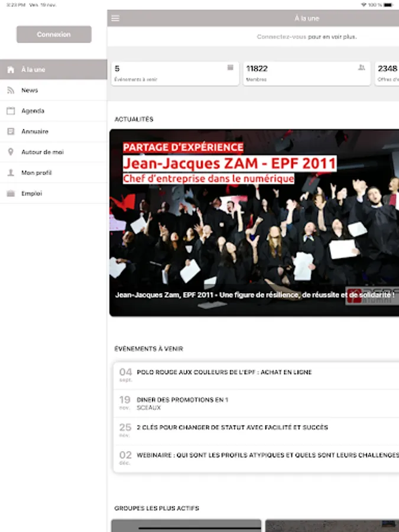Click the briefcase icon beside Emploi
Screen dimensions: 399x532
[11, 193]
